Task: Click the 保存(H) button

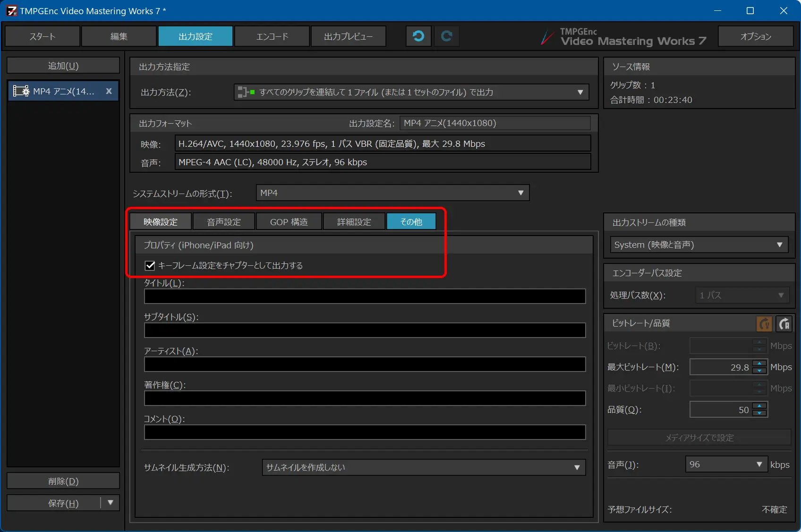Action: coord(54,503)
